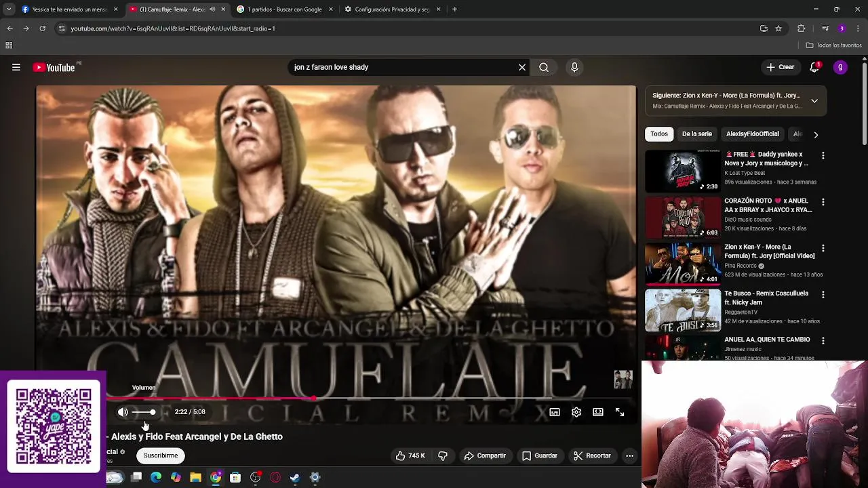
Task: Like the video showing 745 K
Action: pyautogui.click(x=410, y=455)
